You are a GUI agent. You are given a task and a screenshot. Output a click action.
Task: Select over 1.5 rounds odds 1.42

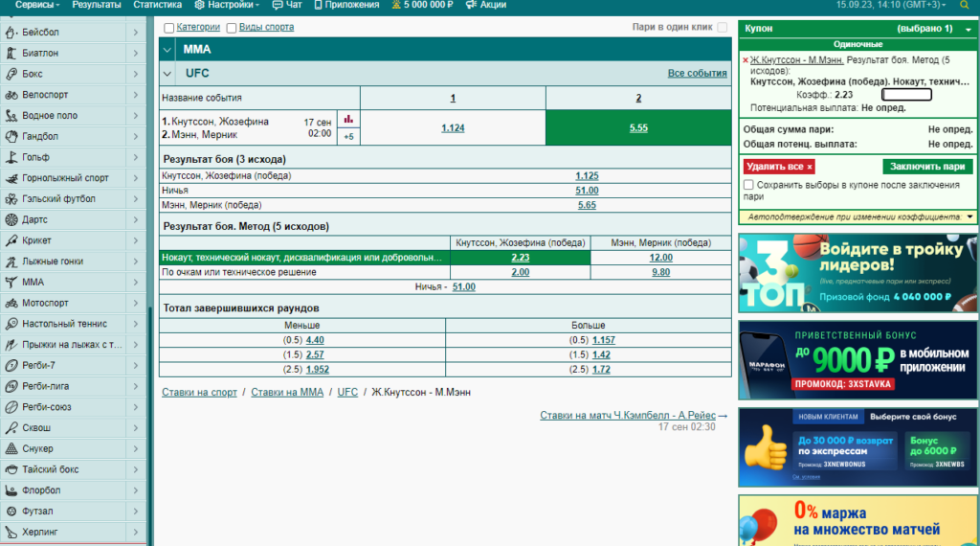[601, 355]
